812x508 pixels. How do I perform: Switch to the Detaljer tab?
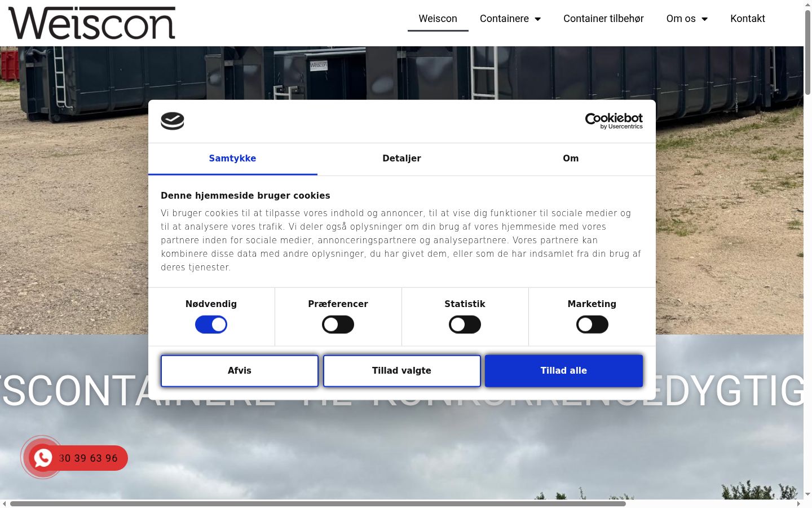(x=401, y=159)
